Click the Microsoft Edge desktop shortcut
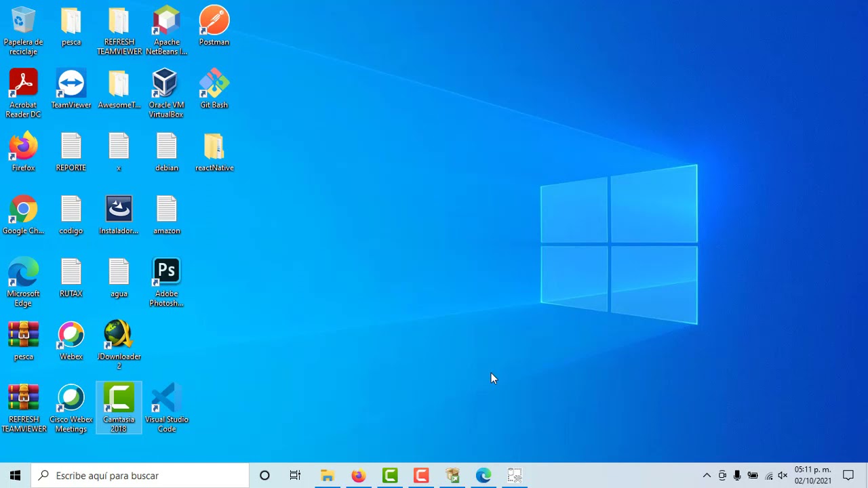Viewport: 868px width, 488px height. [x=23, y=283]
